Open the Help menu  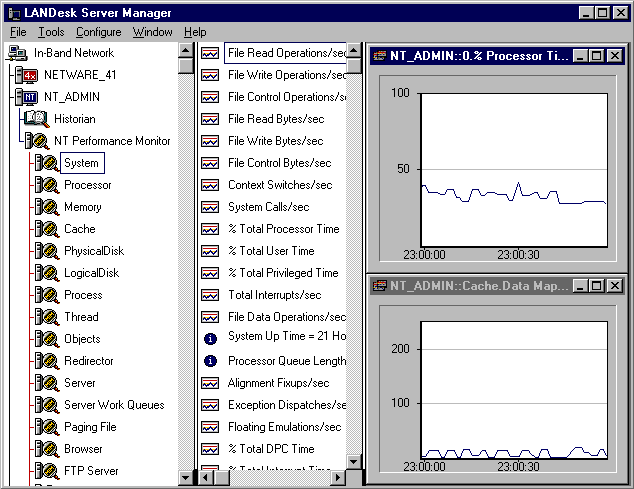(x=195, y=32)
